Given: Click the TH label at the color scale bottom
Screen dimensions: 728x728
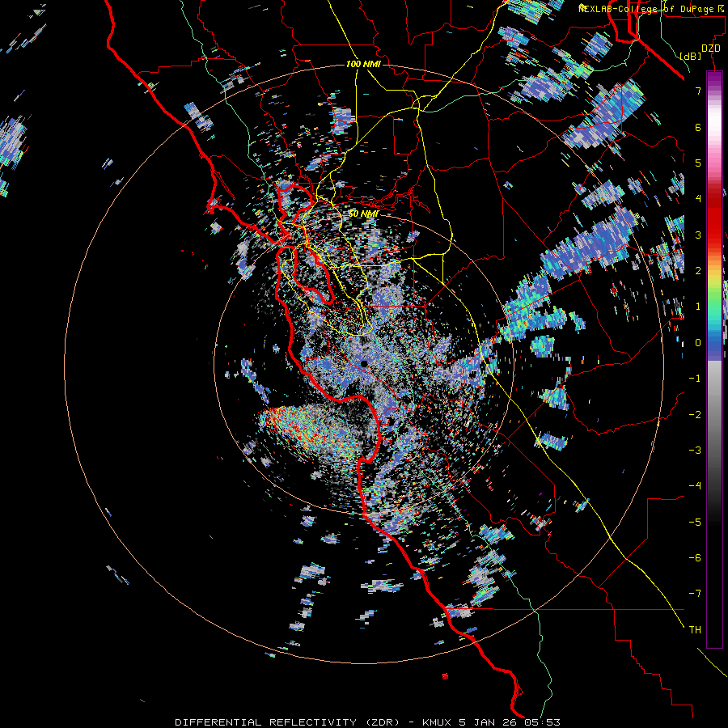Looking at the screenshot, I should click(695, 630).
